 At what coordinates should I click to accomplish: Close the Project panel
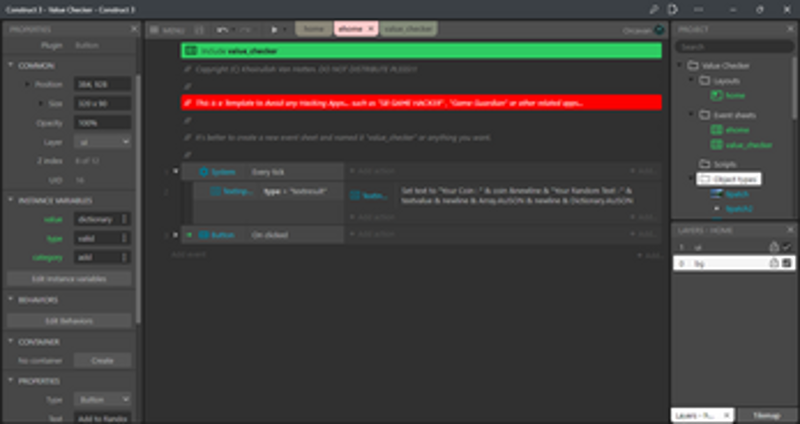tap(790, 29)
